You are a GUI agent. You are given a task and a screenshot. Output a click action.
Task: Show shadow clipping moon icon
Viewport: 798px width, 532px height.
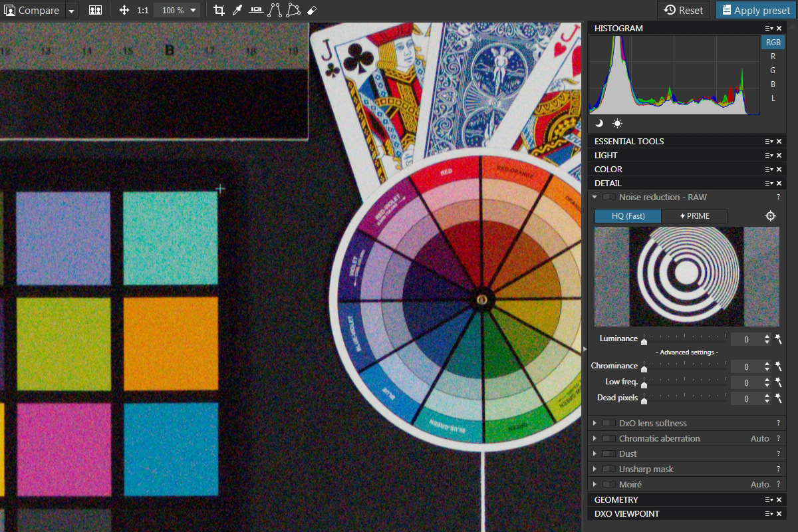pyautogui.click(x=599, y=124)
